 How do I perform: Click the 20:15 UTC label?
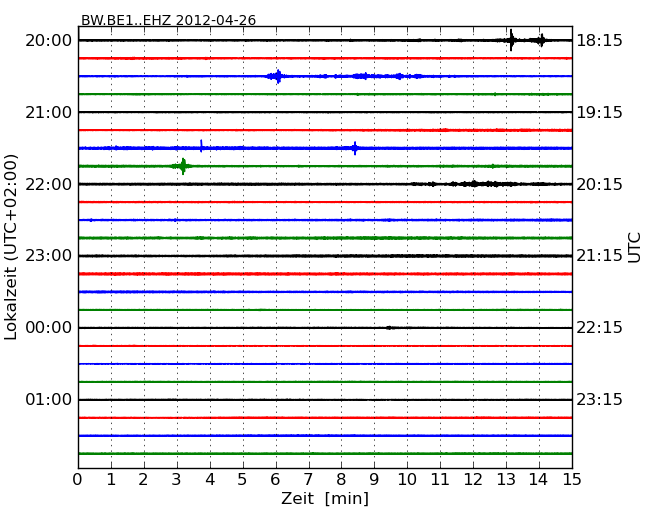coord(599,184)
